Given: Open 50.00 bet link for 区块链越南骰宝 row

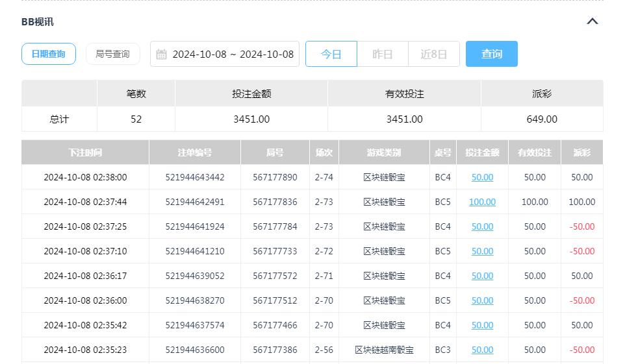Looking at the screenshot, I should point(482,350).
